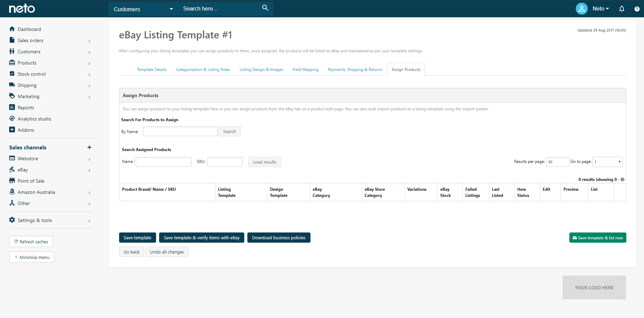Expand the Amazon Australia submenu chevron

tap(89, 193)
